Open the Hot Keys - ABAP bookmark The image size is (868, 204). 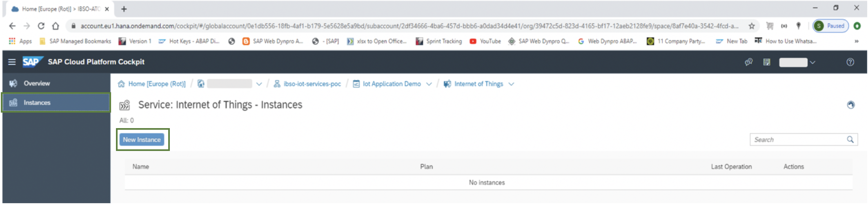(189, 41)
